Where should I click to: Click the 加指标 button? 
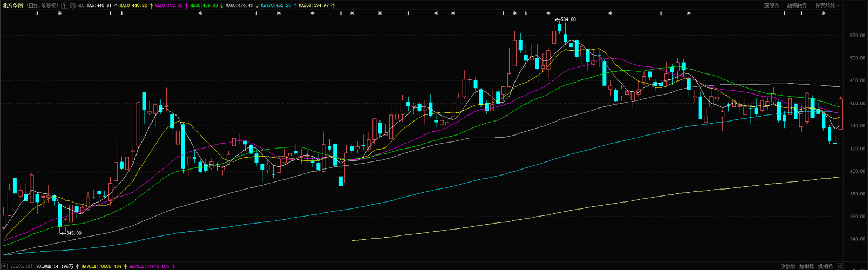[806, 266]
